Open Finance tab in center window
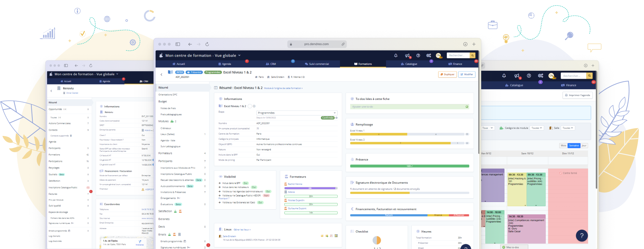 point(455,64)
